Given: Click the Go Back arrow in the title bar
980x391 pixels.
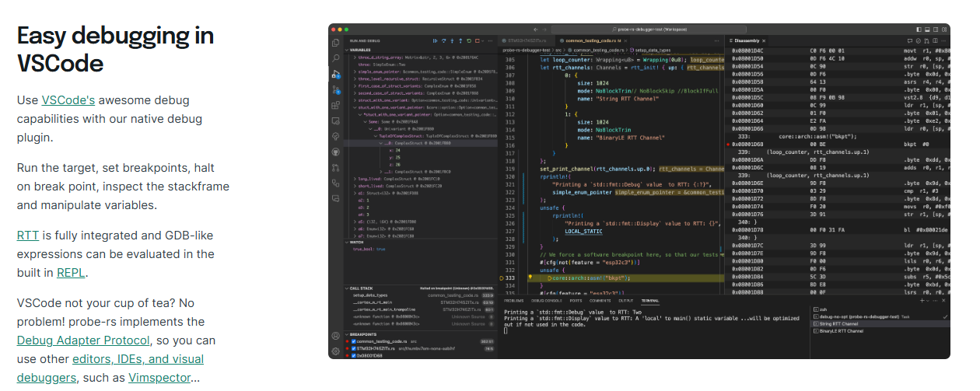Looking at the screenshot, I should (536, 30).
